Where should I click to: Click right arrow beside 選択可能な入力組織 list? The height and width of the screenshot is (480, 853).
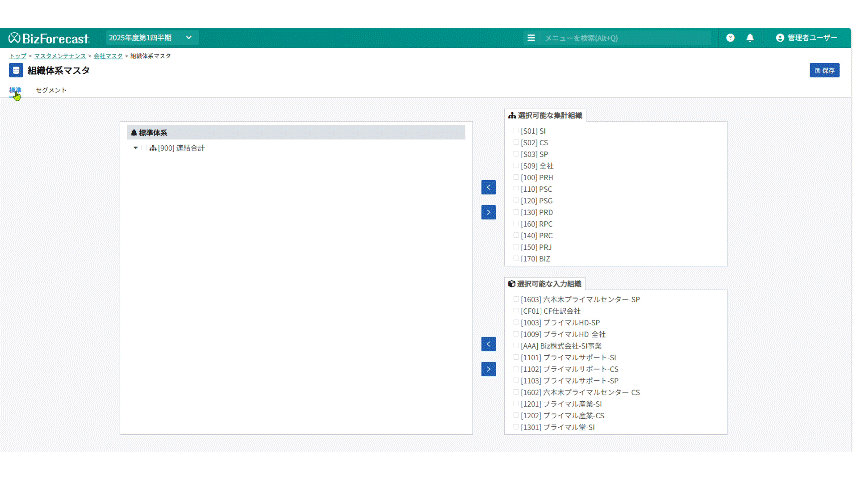point(488,369)
